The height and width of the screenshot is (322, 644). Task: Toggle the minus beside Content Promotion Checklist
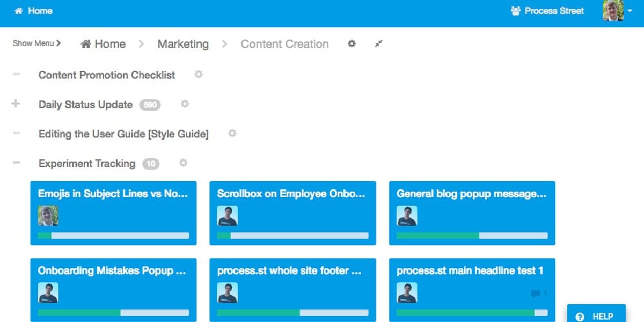tap(16, 74)
